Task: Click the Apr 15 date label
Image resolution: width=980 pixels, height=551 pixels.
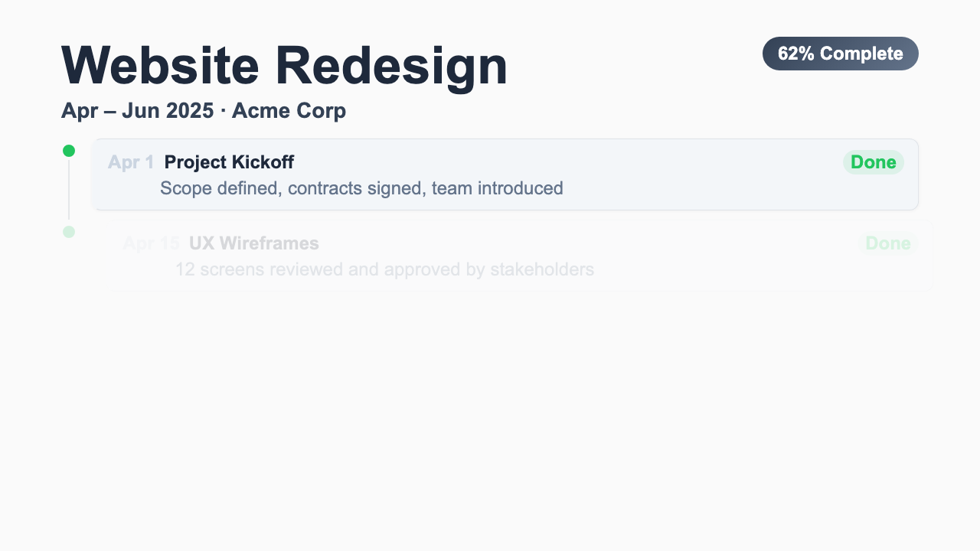Action: point(151,243)
